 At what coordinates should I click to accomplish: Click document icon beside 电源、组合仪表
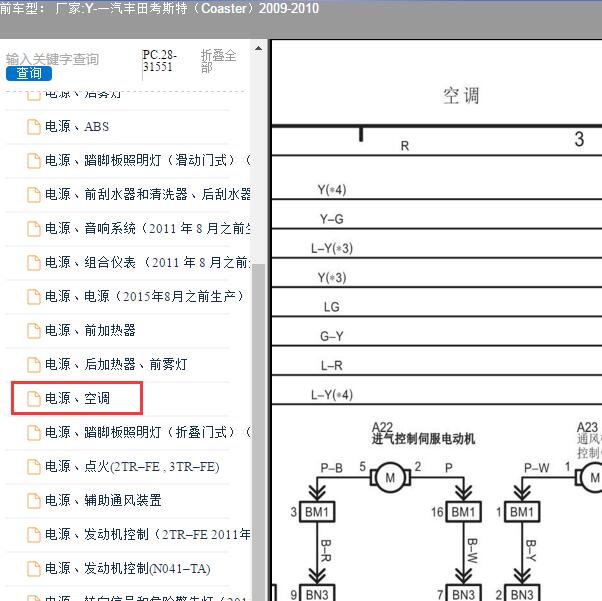[34, 263]
